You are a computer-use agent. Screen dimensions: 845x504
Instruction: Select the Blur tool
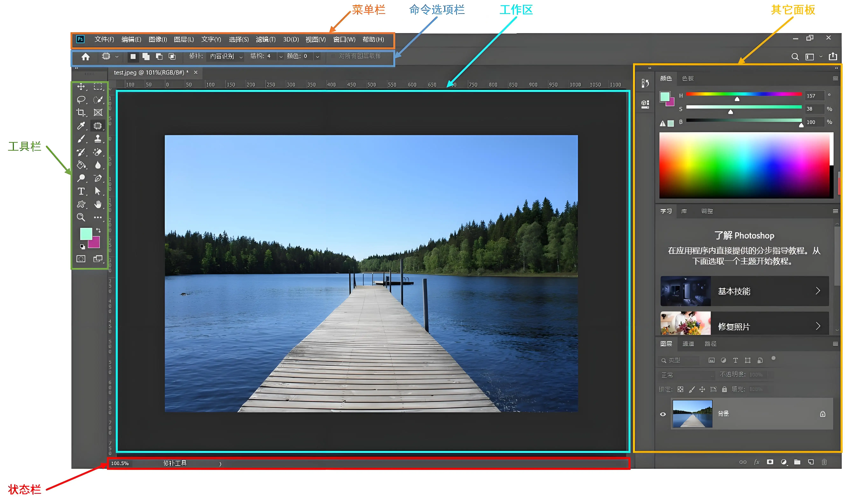click(x=98, y=165)
